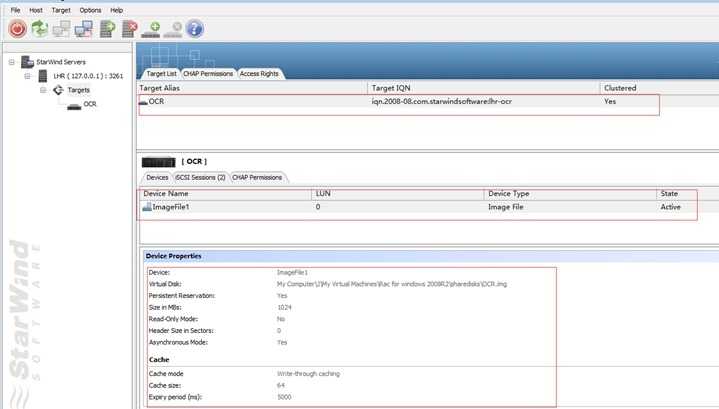Click the [ OCR ] panel title
The width and height of the screenshot is (719, 409).
[194, 161]
